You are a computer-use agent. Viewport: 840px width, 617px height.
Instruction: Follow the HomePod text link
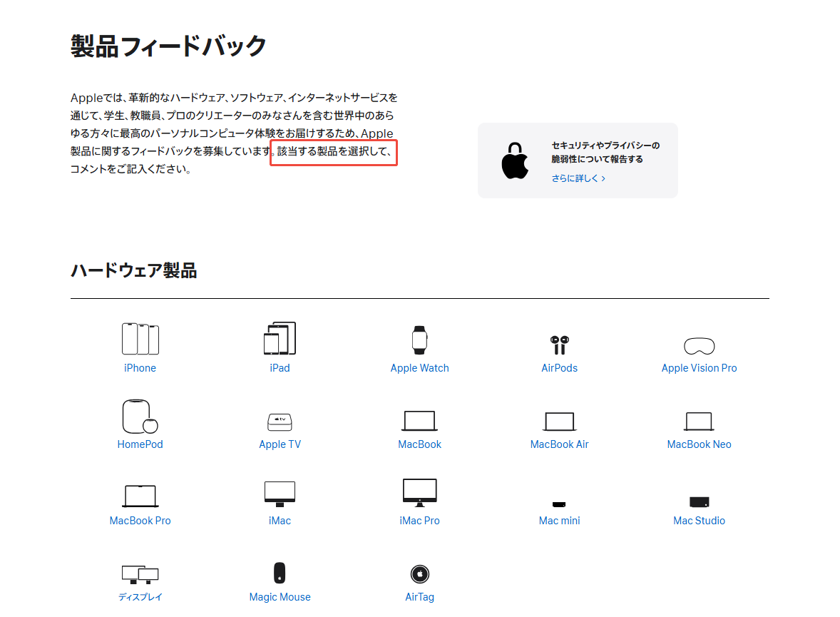(x=140, y=444)
